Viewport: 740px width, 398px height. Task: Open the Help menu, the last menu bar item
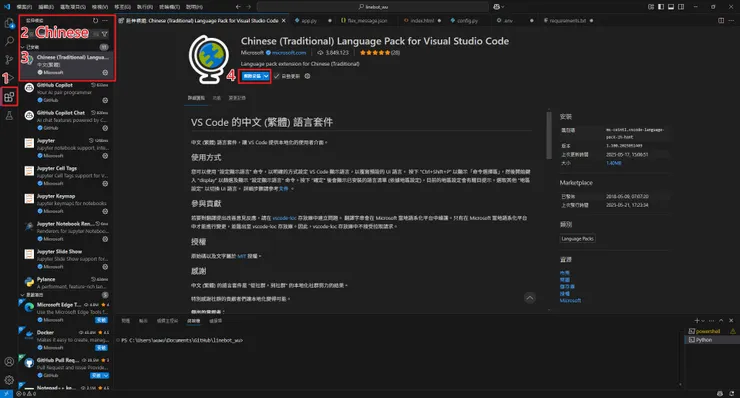194,7
